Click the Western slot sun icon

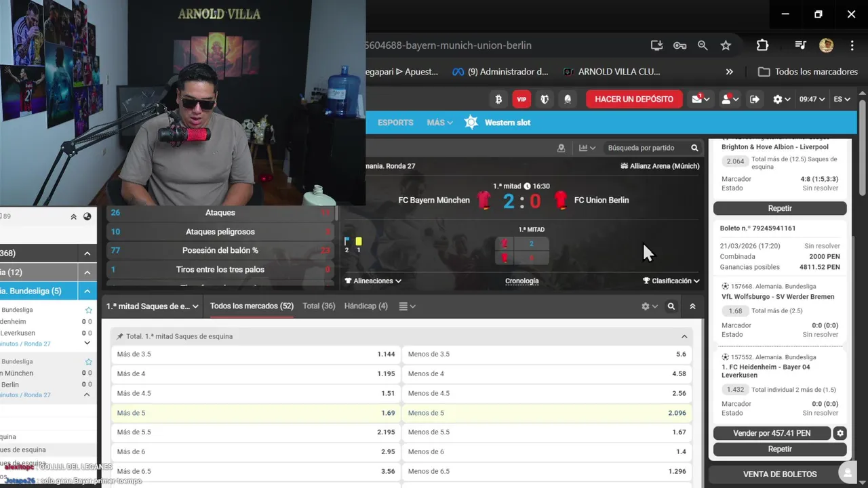click(x=471, y=123)
